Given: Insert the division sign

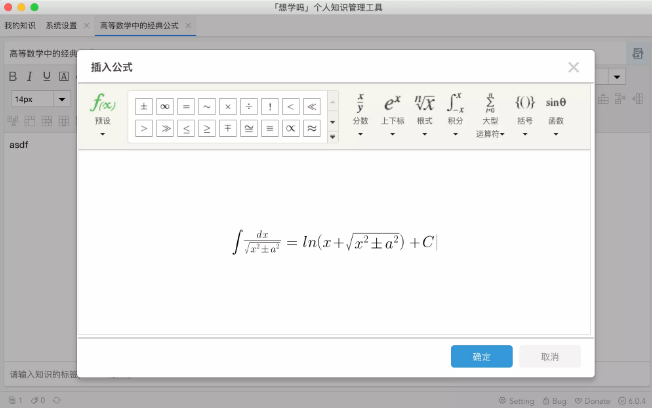Looking at the screenshot, I should tap(249, 106).
